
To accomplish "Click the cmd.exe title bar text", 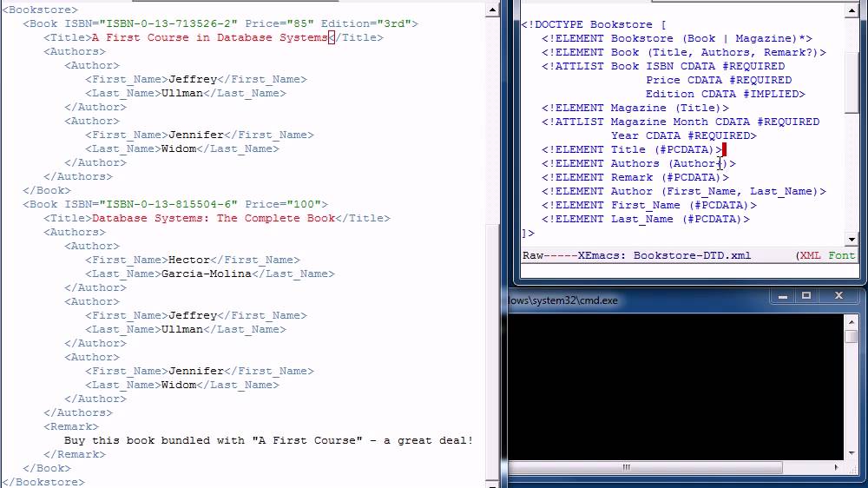I will click(563, 300).
